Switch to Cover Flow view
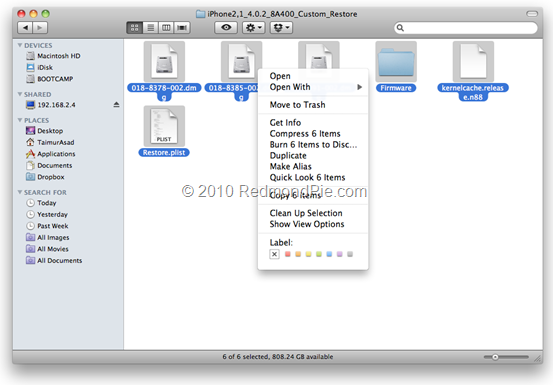Image resolution: width=553 pixels, height=385 pixels. pos(182,28)
